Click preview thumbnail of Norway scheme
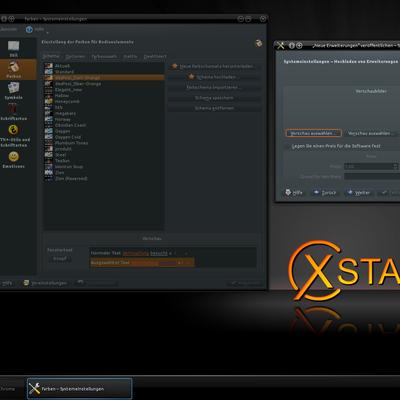 pyautogui.click(x=49, y=119)
